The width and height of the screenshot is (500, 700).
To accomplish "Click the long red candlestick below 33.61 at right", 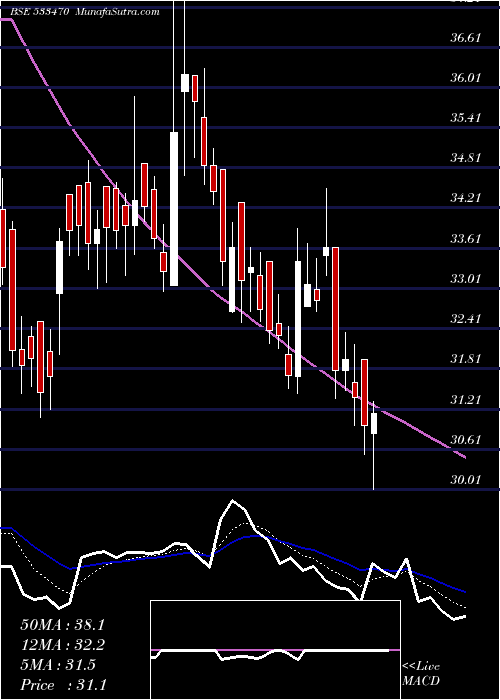I will coord(335,308).
